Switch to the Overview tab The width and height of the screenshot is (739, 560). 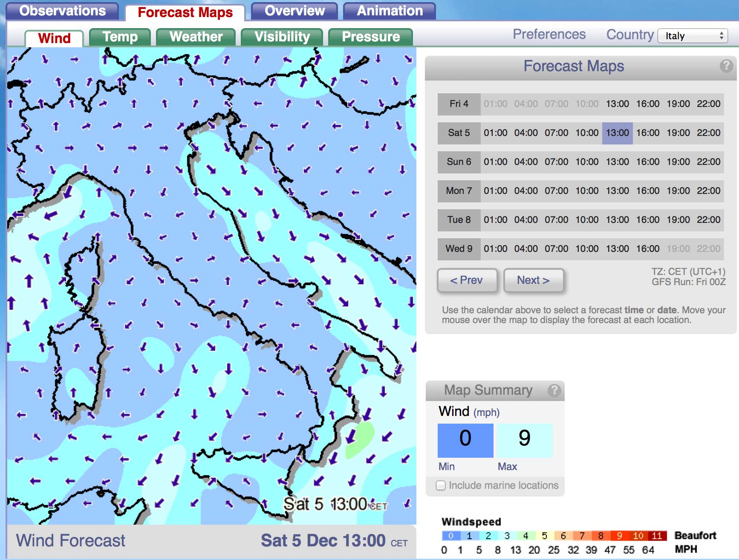[x=294, y=11]
